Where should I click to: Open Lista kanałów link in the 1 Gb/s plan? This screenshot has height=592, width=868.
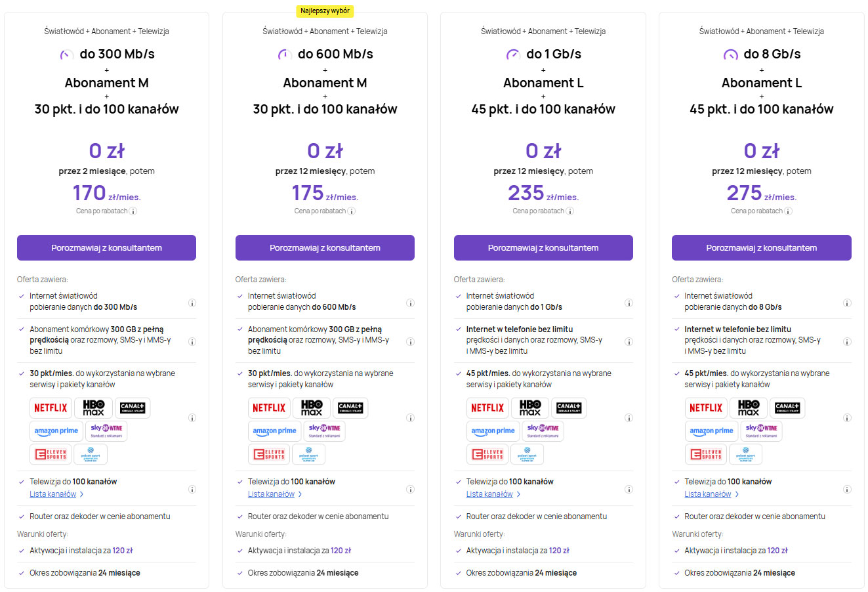(489, 494)
